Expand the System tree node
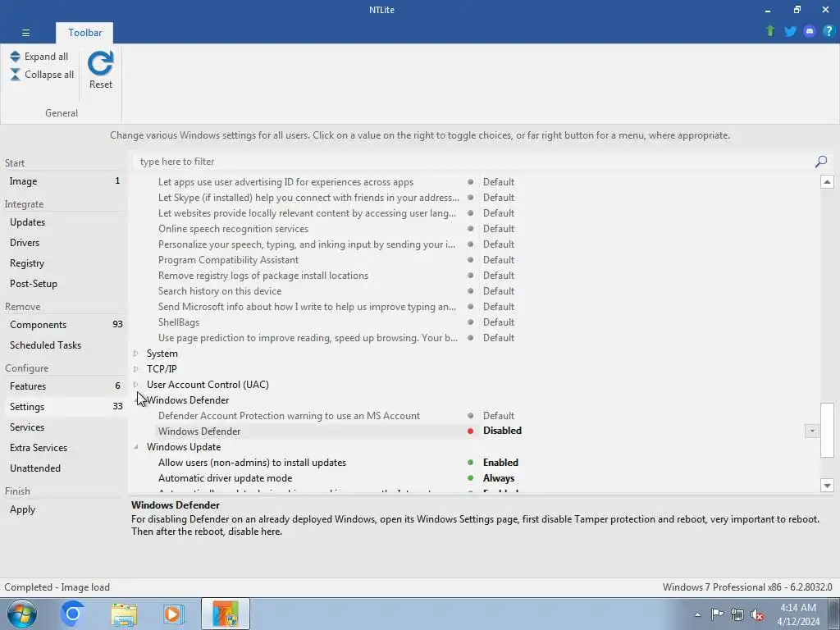840x630 pixels. point(136,354)
